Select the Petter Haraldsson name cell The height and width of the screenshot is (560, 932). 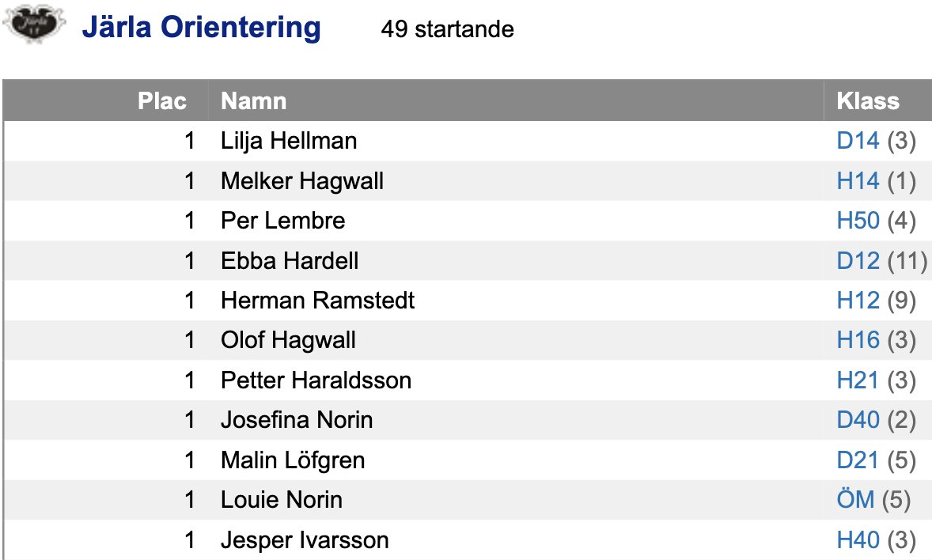tap(316, 380)
